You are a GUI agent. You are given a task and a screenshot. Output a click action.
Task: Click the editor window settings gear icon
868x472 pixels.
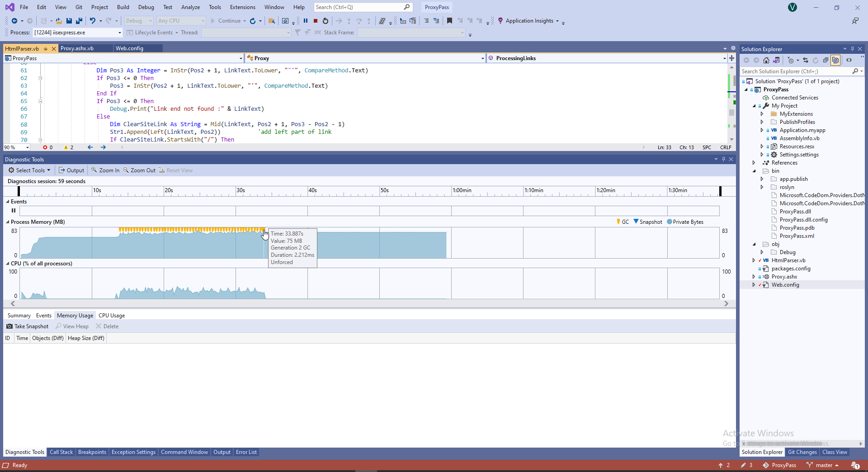(733, 48)
